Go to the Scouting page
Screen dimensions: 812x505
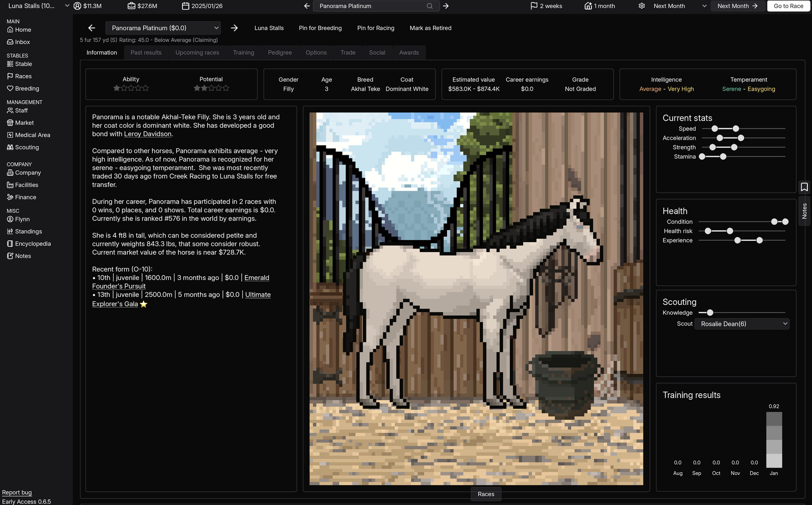(x=27, y=147)
